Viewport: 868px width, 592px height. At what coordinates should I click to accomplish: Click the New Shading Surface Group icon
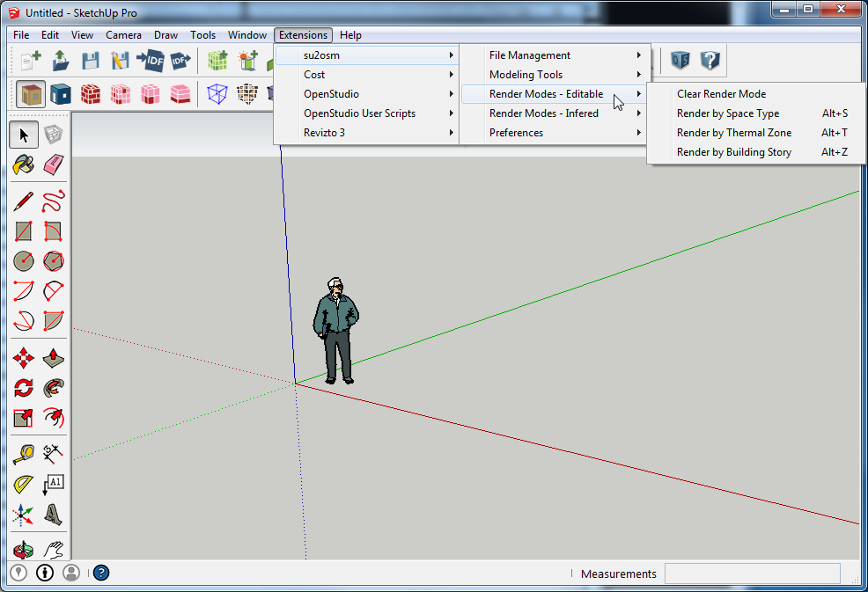pos(247,60)
